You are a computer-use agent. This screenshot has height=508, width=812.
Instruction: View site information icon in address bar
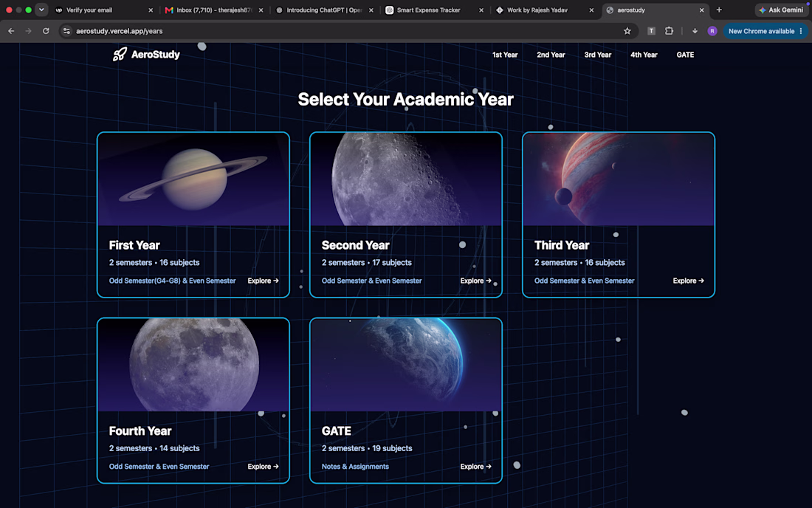pos(66,31)
